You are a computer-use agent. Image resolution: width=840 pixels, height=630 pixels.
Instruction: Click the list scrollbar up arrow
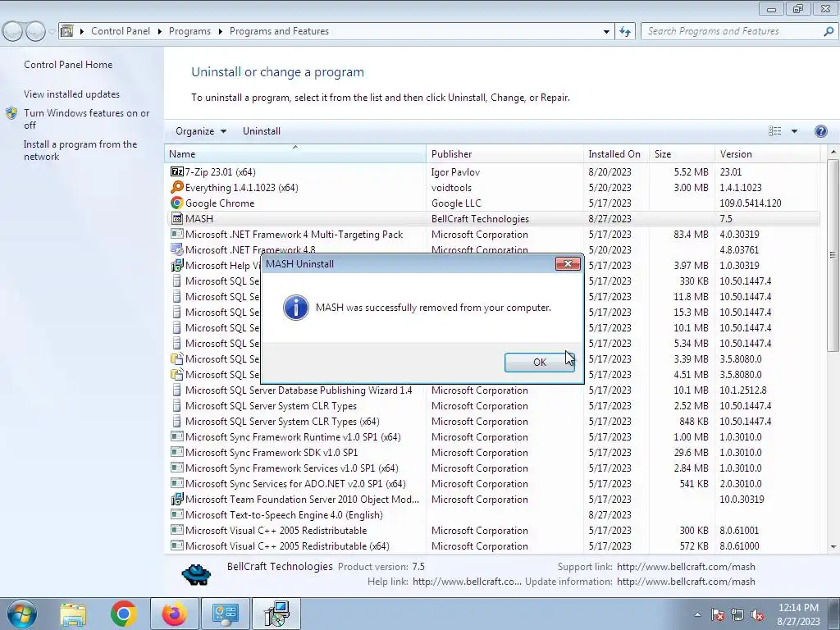pyautogui.click(x=833, y=153)
